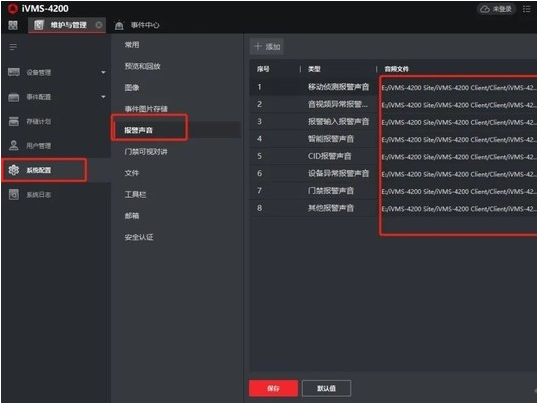Image resolution: width=537 pixels, height=403 pixels.
Task: Select the 常用 settings category
Action: (132, 45)
